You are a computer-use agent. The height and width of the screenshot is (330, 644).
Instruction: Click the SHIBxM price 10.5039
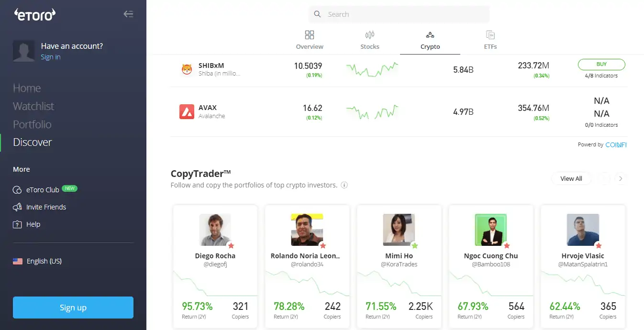click(x=308, y=66)
